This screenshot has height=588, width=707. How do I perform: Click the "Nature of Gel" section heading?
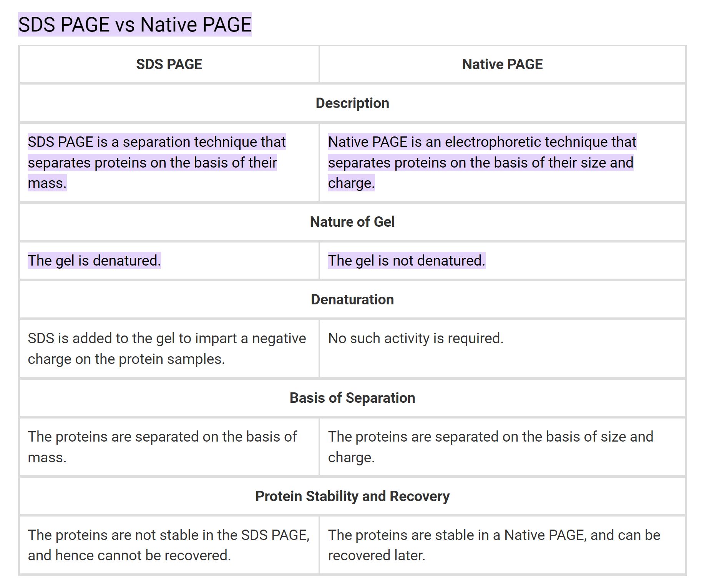click(352, 222)
